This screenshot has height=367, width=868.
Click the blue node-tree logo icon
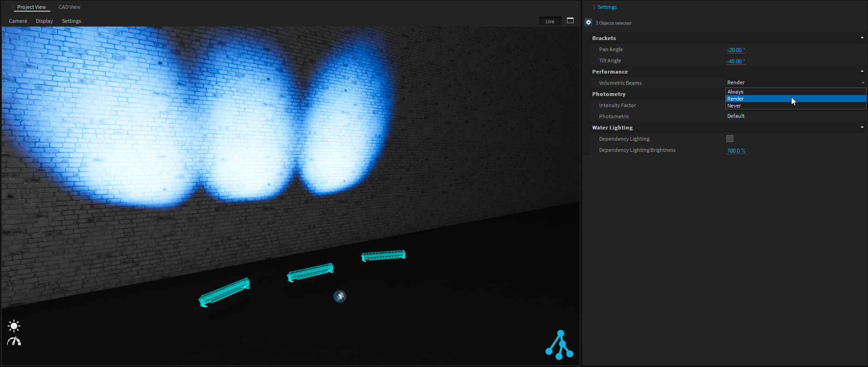[x=559, y=345]
